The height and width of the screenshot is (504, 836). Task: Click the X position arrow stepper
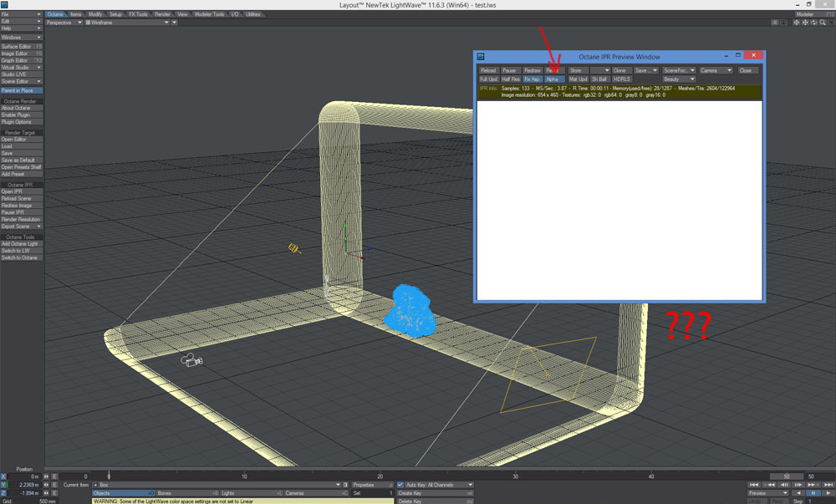pos(46,476)
